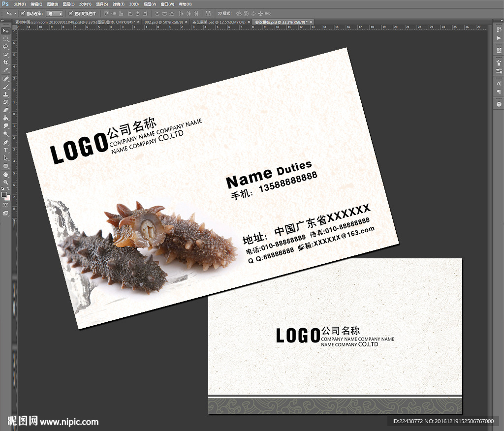Reset default foreground and background colors
This screenshot has width=504, height=431.
pos(3,188)
